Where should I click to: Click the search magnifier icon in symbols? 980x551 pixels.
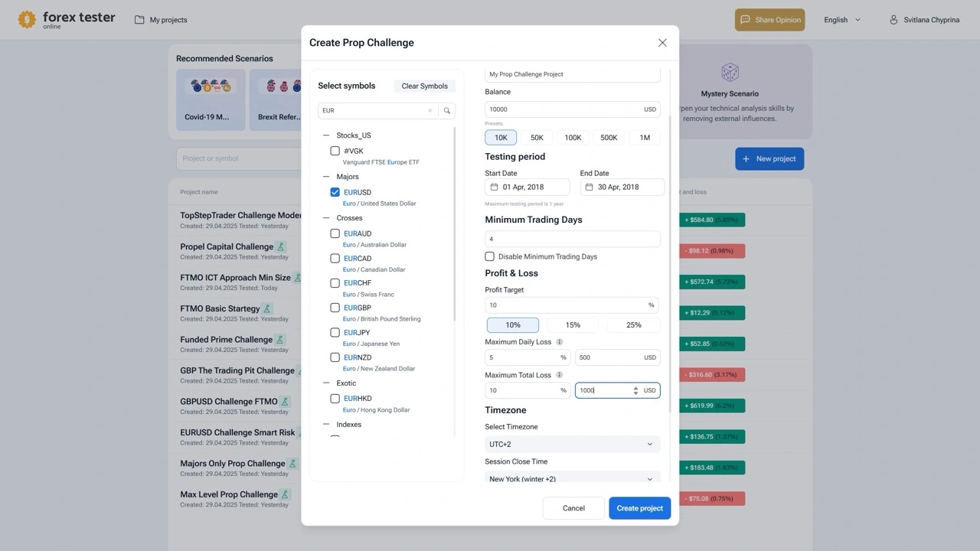(447, 111)
